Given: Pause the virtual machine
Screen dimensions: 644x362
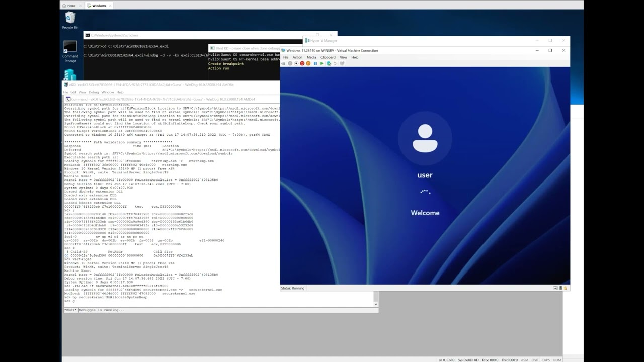Looking at the screenshot, I should click(315, 63).
